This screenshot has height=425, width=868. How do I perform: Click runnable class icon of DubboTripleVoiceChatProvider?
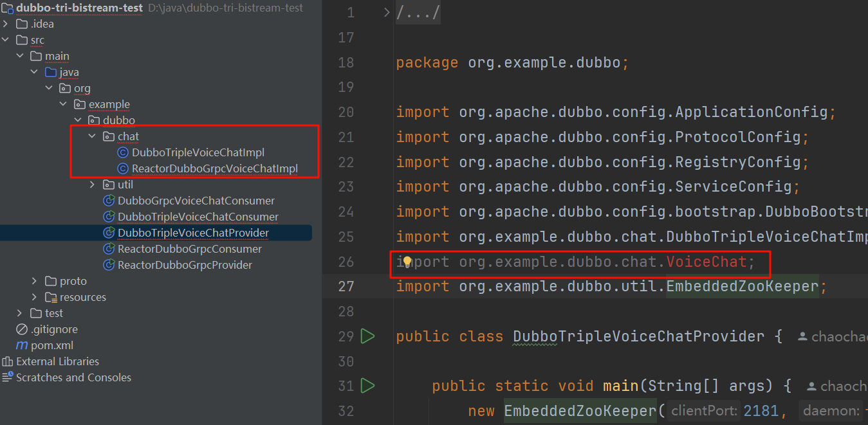[109, 233]
